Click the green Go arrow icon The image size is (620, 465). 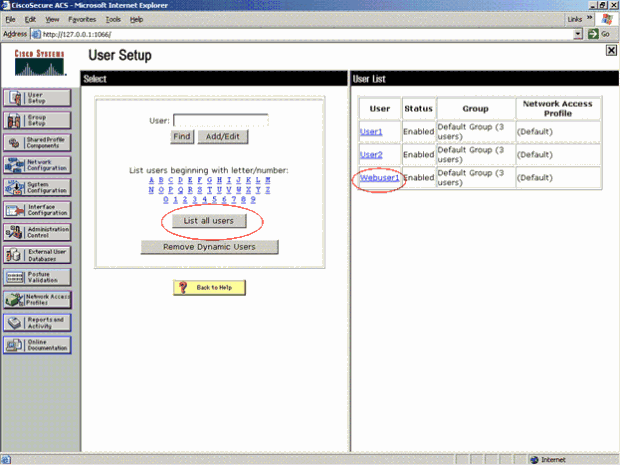pyautogui.click(x=593, y=34)
